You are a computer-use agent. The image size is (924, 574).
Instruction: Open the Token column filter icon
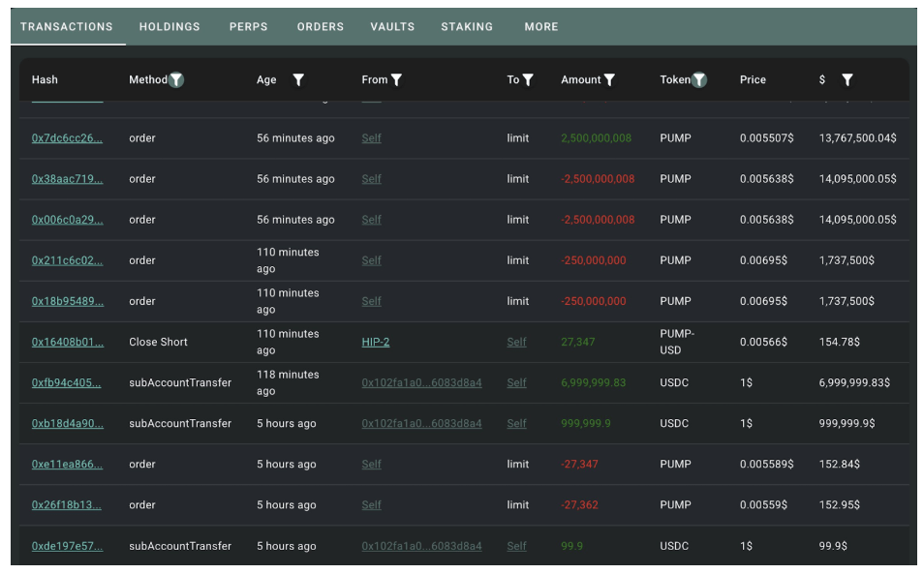[x=698, y=79]
